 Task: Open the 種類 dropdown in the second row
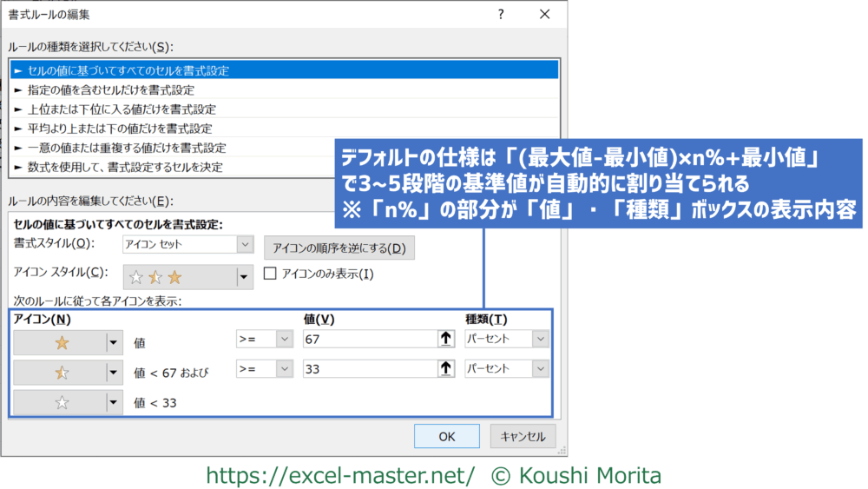540,369
